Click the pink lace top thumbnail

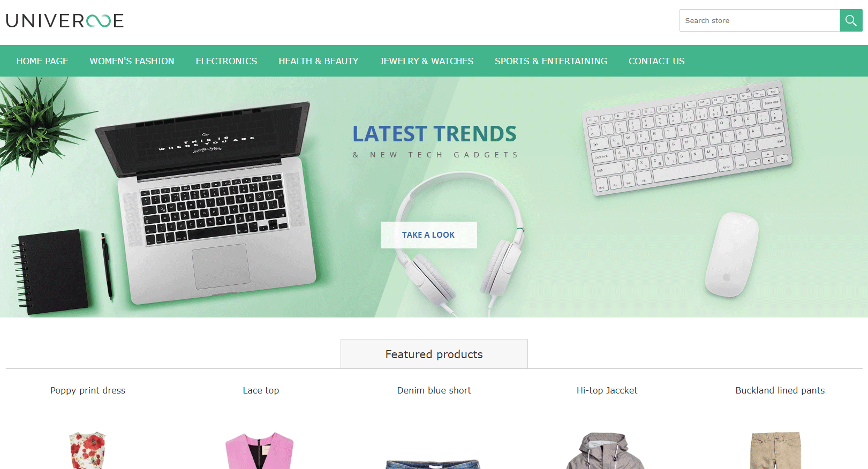coord(260,450)
